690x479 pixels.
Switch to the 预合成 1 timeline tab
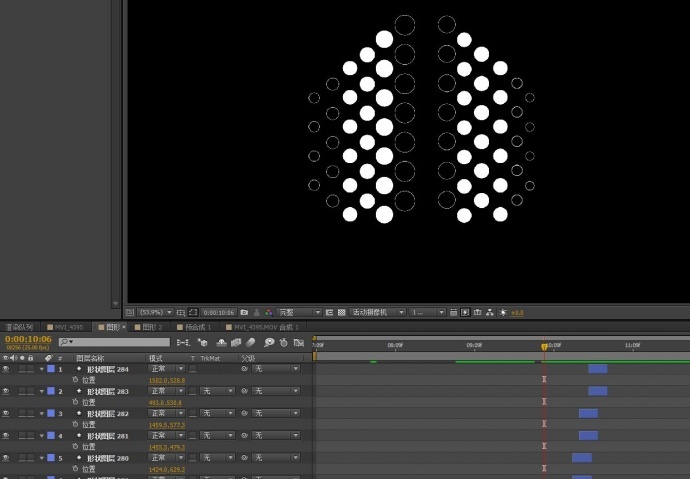click(x=196, y=327)
